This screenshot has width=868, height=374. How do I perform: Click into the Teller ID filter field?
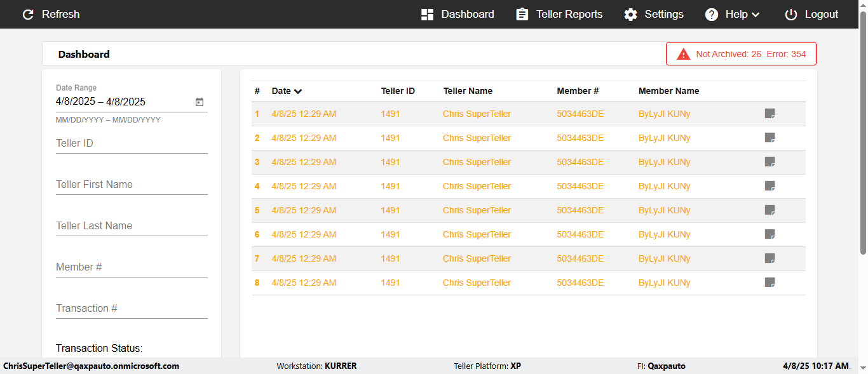132,144
